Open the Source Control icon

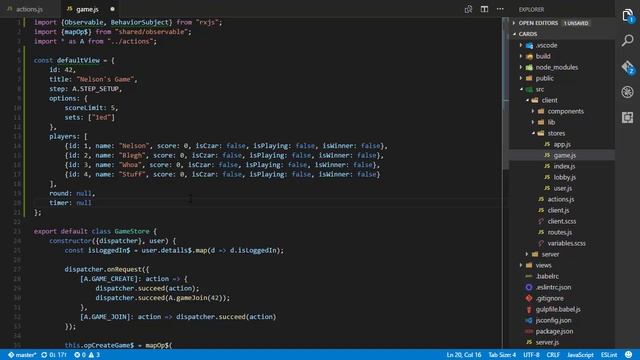click(x=627, y=67)
